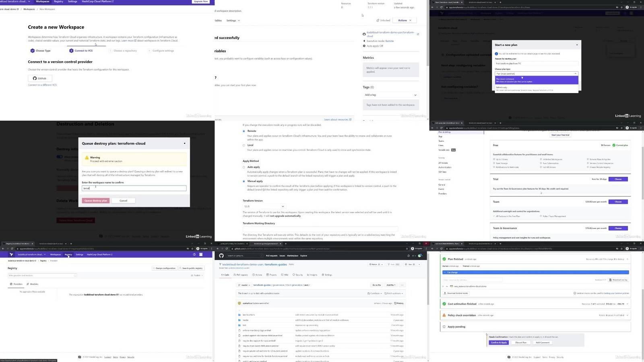Click the blue 1 to change bar
Viewport: 644px width, 362px height.
pyautogui.click(x=535, y=273)
